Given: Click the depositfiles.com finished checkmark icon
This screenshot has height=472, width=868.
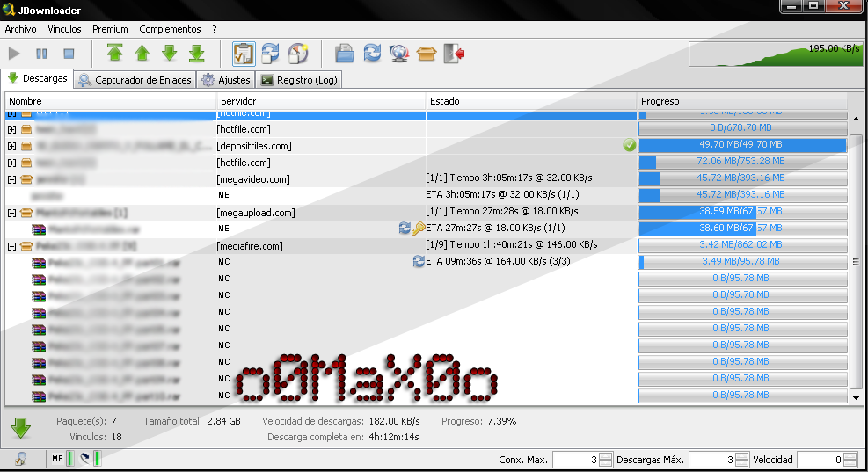Looking at the screenshot, I should point(630,145).
